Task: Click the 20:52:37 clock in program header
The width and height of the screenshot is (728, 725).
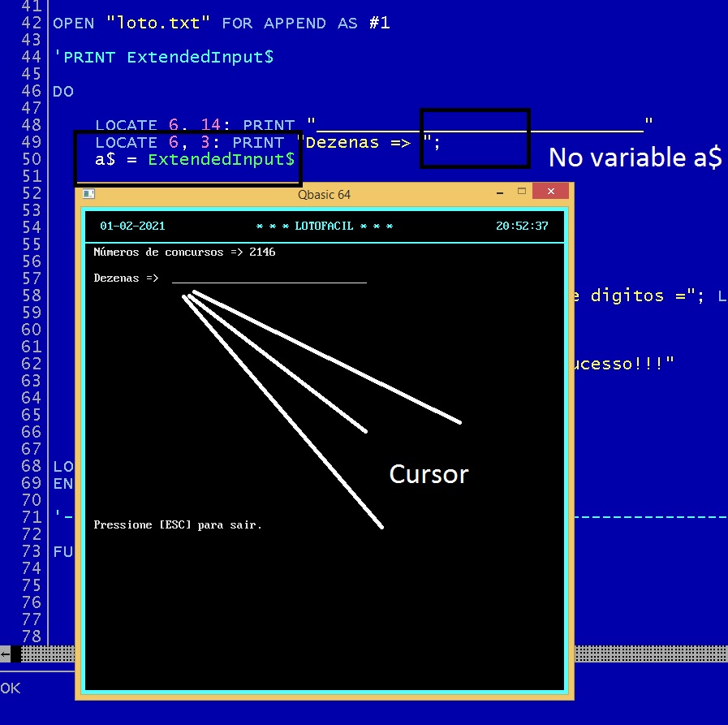Action: 521,227
